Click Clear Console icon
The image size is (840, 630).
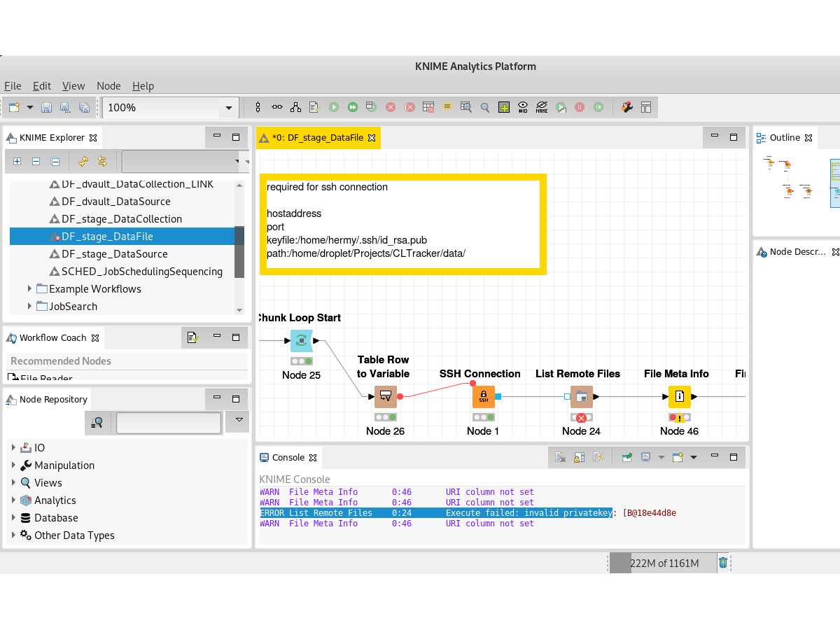point(560,457)
